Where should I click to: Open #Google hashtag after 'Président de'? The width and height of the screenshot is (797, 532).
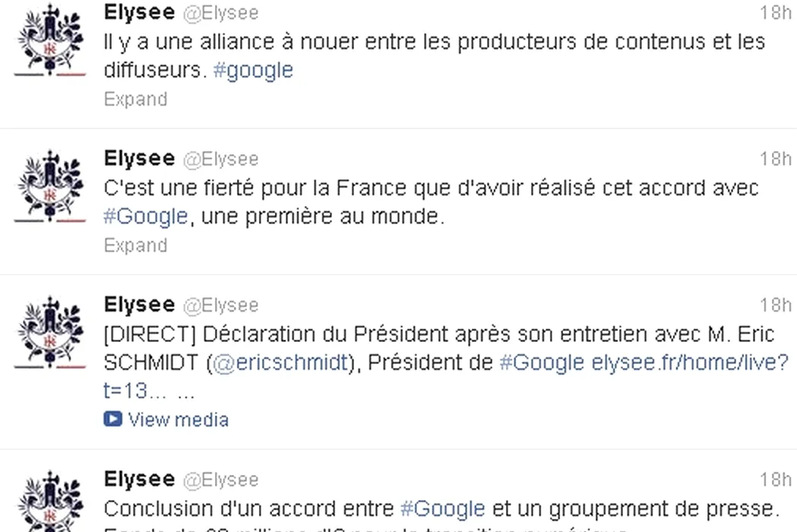[x=542, y=363]
